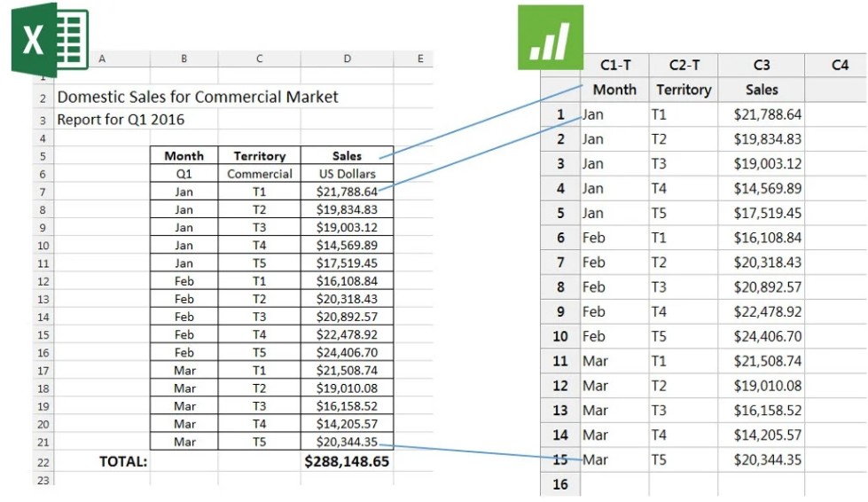Screen dimensions: 868x502
Task: Select Excel column header C
Action: click(259, 59)
